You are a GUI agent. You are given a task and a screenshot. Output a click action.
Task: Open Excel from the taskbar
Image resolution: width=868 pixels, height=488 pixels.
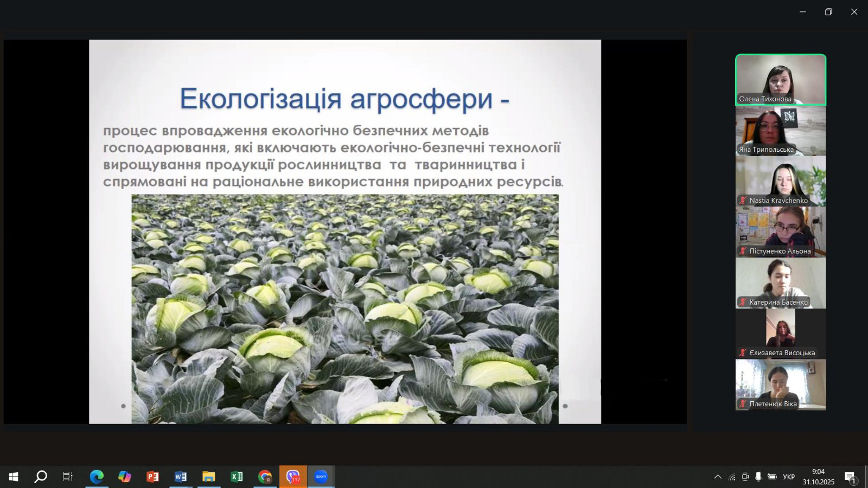pos(237,477)
